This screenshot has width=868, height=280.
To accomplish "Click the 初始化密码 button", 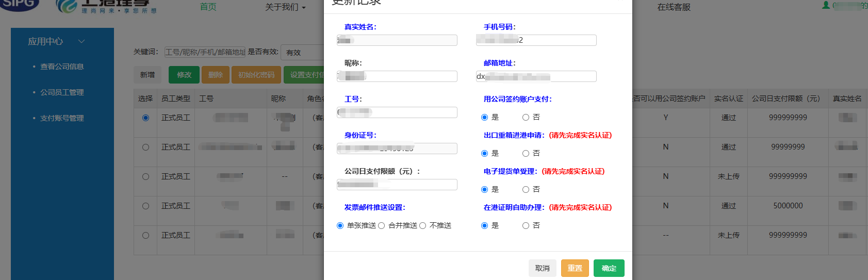I will coord(256,75).
